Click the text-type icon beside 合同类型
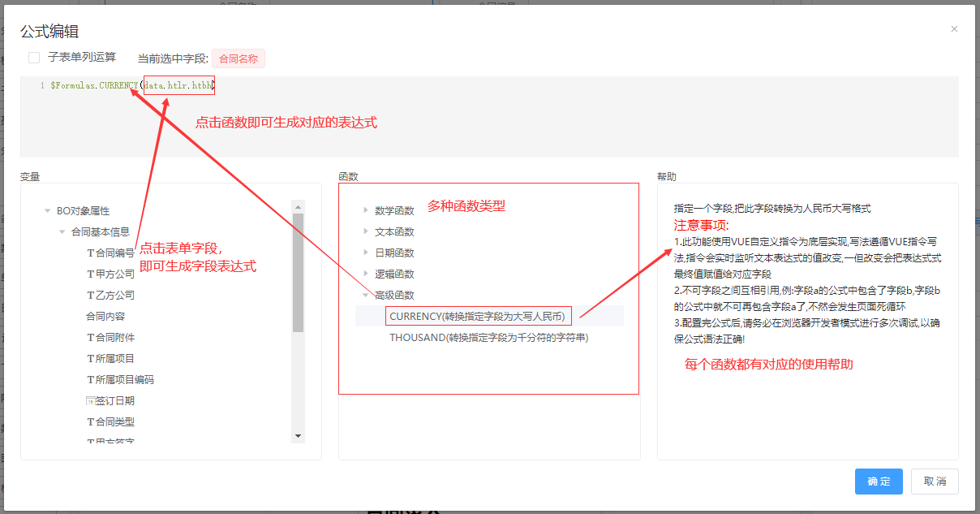Image resolution: width=980 pixels, height=514 pixels. [x=91, y=421]
